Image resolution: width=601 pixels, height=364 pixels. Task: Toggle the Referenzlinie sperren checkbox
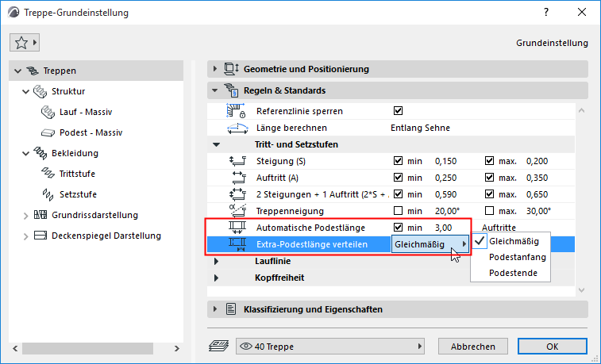tap(399, 111)
